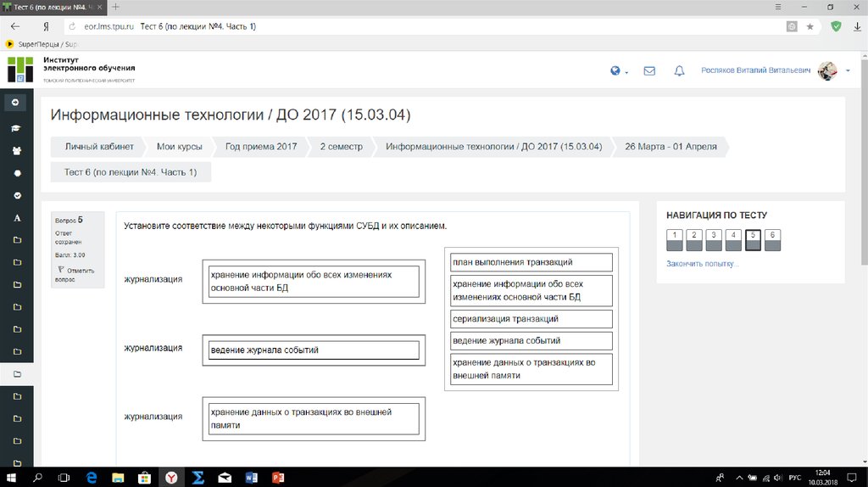Flag question with Отметить вопрос

[75, 275]
